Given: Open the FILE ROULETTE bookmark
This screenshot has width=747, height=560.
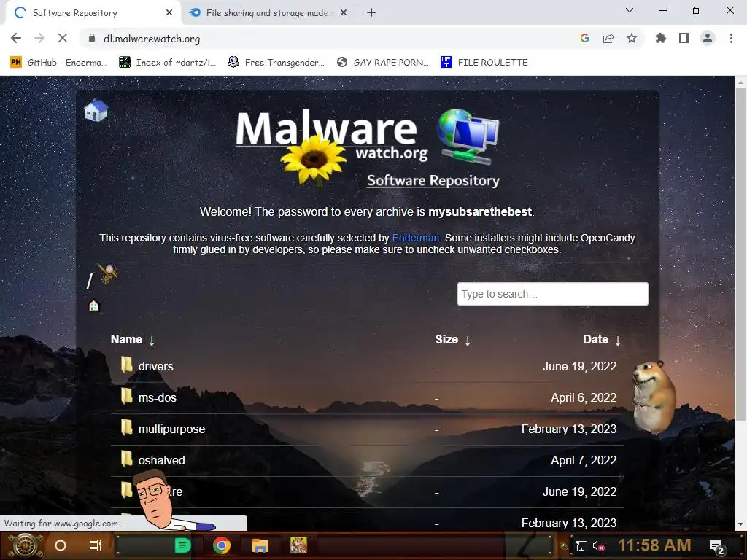Looking at the screenshot, I should point(484,63).
